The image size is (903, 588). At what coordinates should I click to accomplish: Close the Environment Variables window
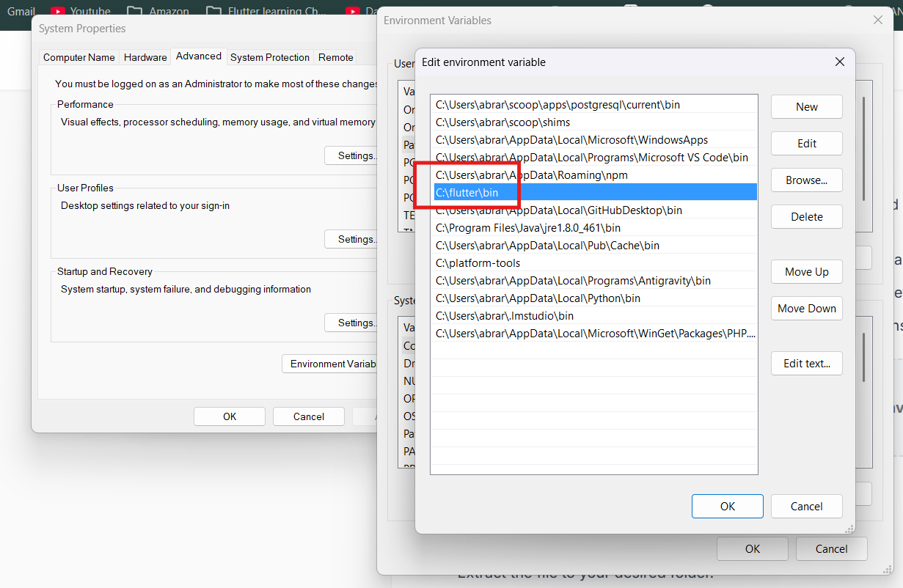(x=878, y=21)
